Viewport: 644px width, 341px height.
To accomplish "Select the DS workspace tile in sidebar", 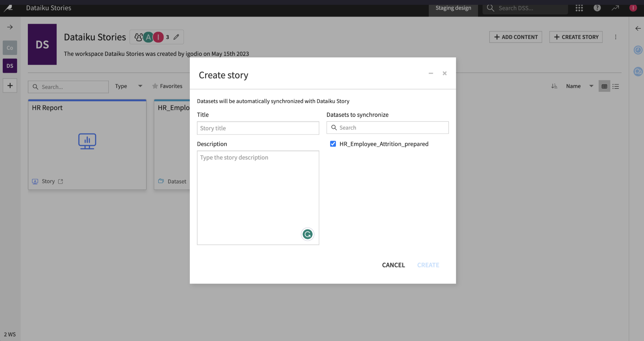I will coord(10,66).
